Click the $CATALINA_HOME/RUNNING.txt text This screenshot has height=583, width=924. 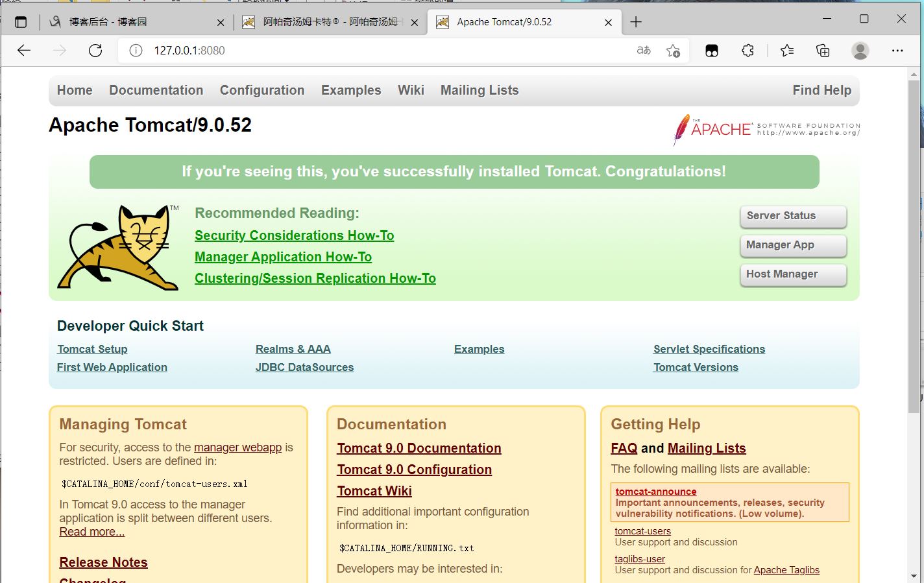click(406, 548)
